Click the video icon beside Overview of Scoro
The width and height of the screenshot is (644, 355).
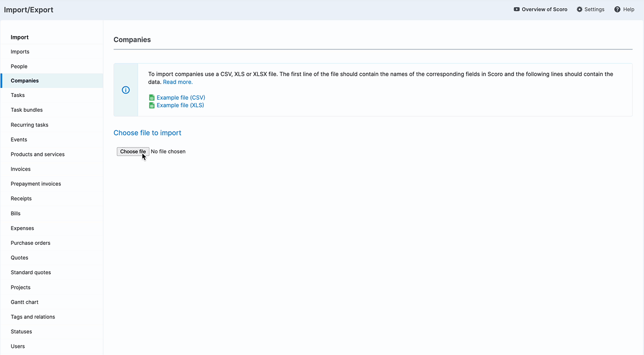tap(516, 10)
